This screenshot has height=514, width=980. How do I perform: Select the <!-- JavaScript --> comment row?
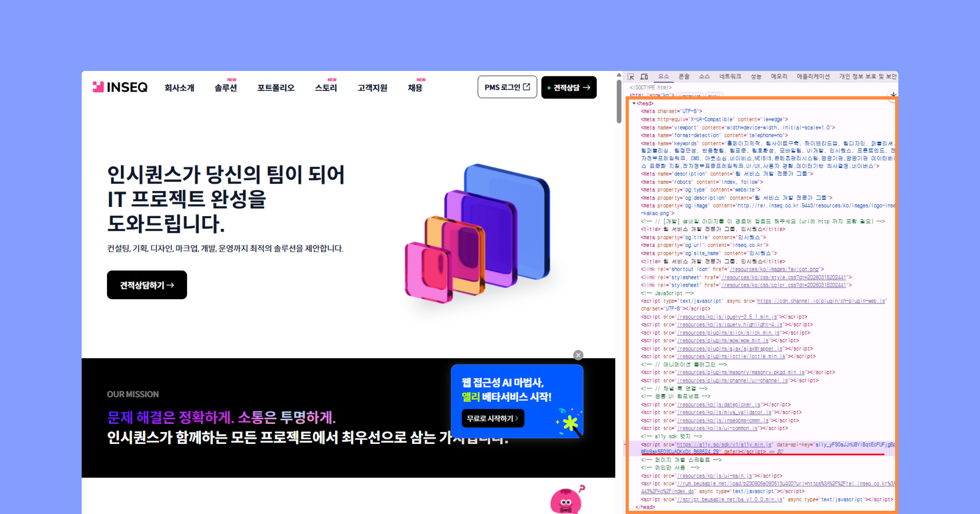tap(667, 293)
